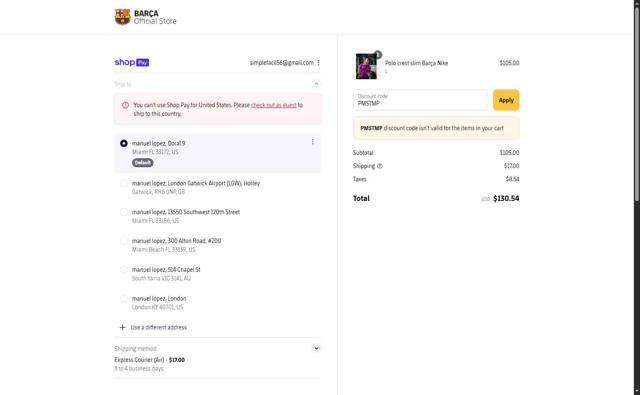Click the simplefacil56@gmail.com email text
The image size is (640, 395).
point(282,63)
